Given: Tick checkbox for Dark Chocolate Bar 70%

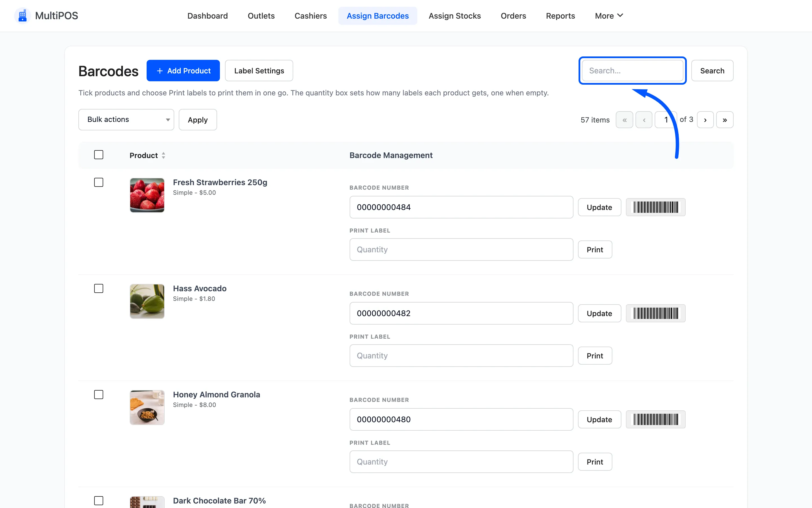Looking at the screenshot, I should coord(99,501).
